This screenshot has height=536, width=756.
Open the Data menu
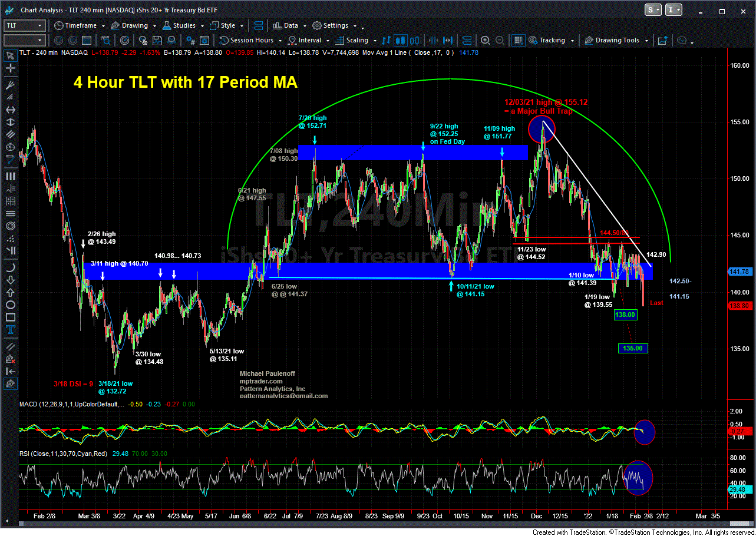click(x=286, y=25)
